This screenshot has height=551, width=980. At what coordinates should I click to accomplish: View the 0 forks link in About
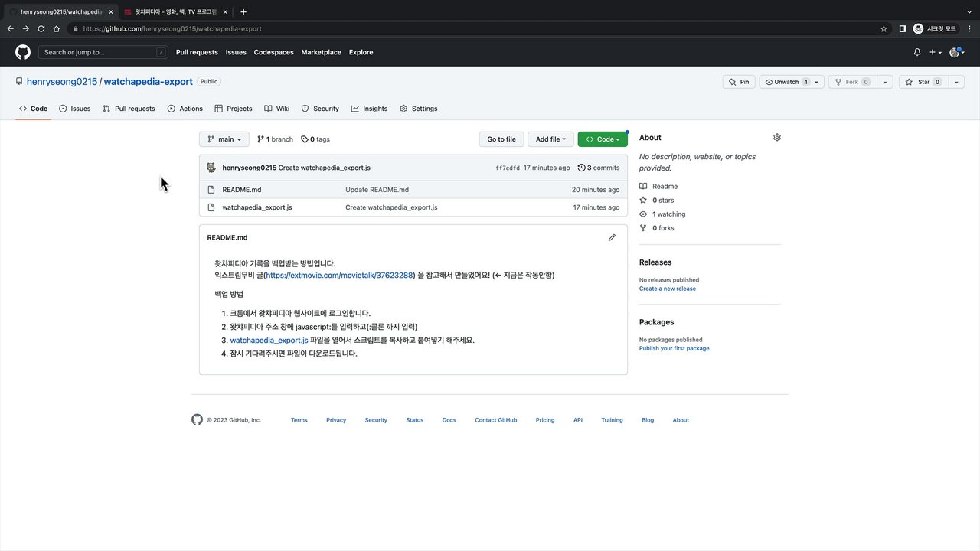pos(657,228)
